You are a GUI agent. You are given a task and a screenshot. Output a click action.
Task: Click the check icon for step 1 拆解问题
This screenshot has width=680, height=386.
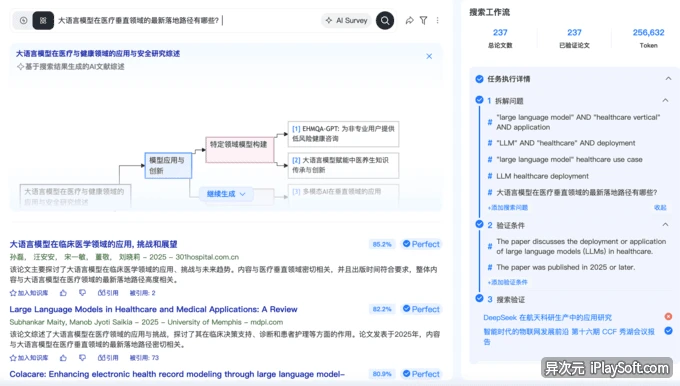point(479,100)
